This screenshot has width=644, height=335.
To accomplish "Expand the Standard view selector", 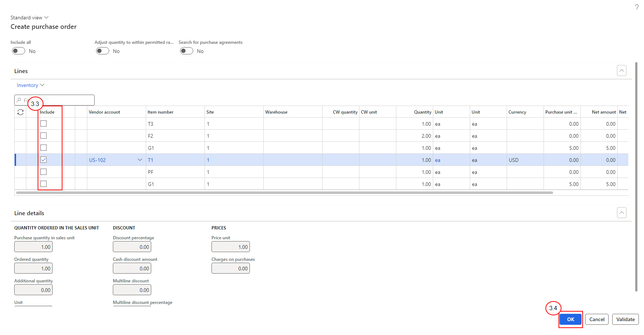I will 30,18.
